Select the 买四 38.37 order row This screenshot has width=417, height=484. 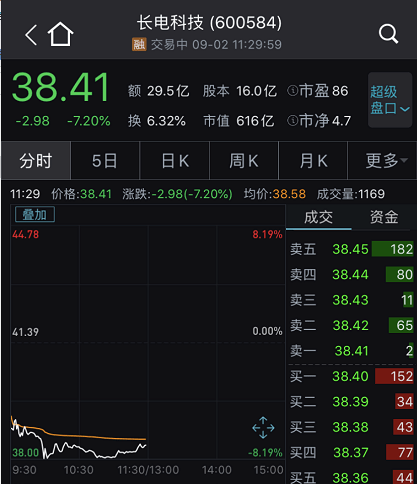pyautogui.click(x=352, y=453)
